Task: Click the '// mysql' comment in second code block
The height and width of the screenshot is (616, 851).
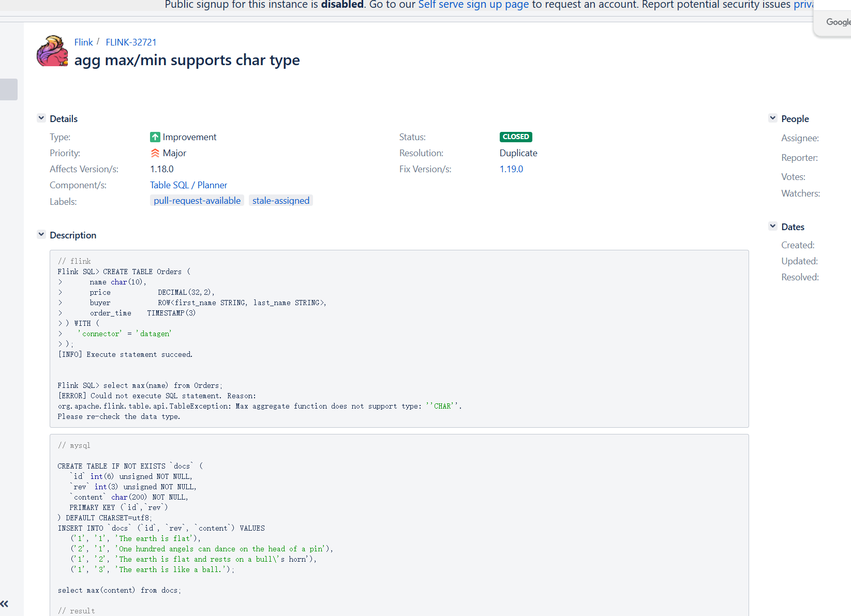Action: (x=74, y=445)
